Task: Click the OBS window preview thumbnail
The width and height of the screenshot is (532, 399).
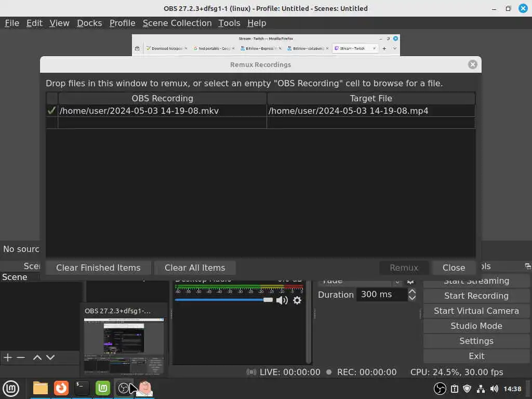Action: 124,346
